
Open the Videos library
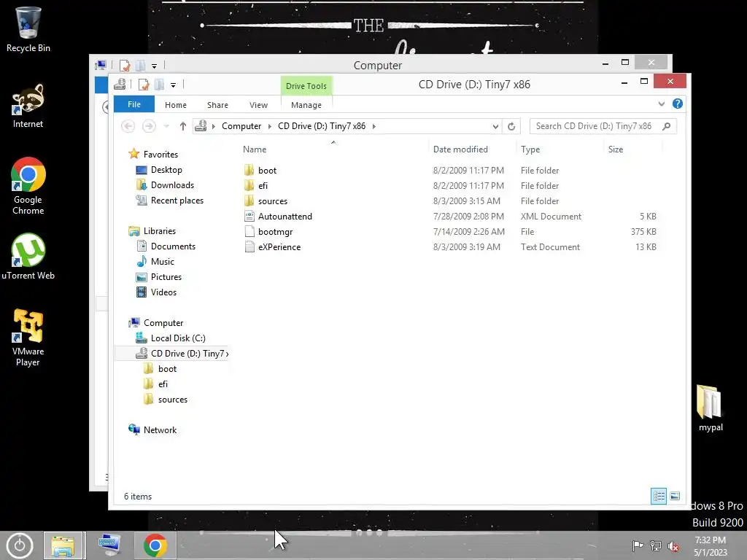coord(163,292)
